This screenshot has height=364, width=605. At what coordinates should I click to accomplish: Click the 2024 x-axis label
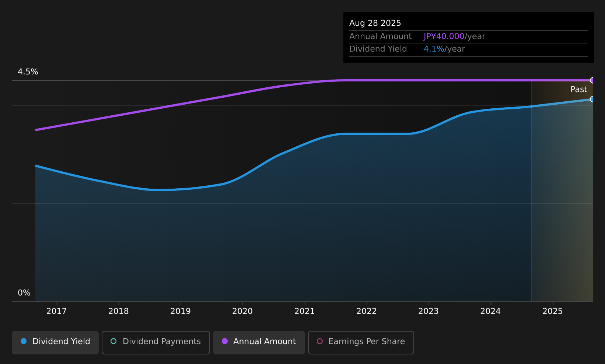(490, 311)
